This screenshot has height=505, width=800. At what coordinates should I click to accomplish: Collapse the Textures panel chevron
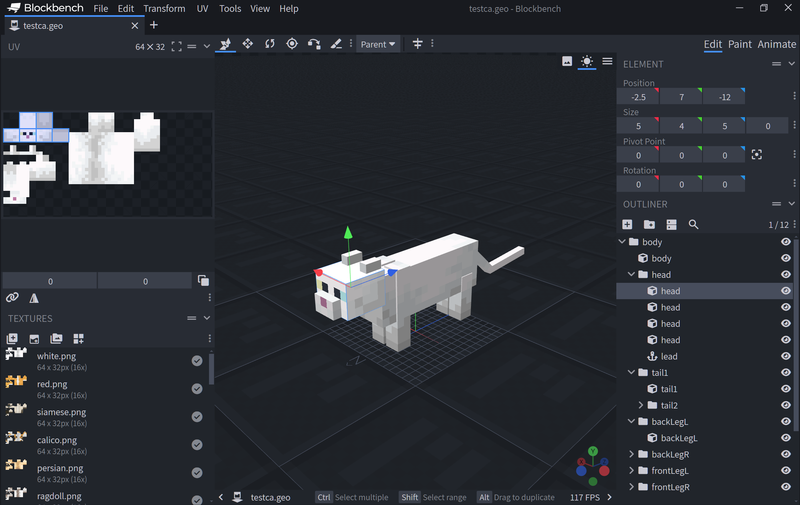pyautogui.click(x=207, y=318)
